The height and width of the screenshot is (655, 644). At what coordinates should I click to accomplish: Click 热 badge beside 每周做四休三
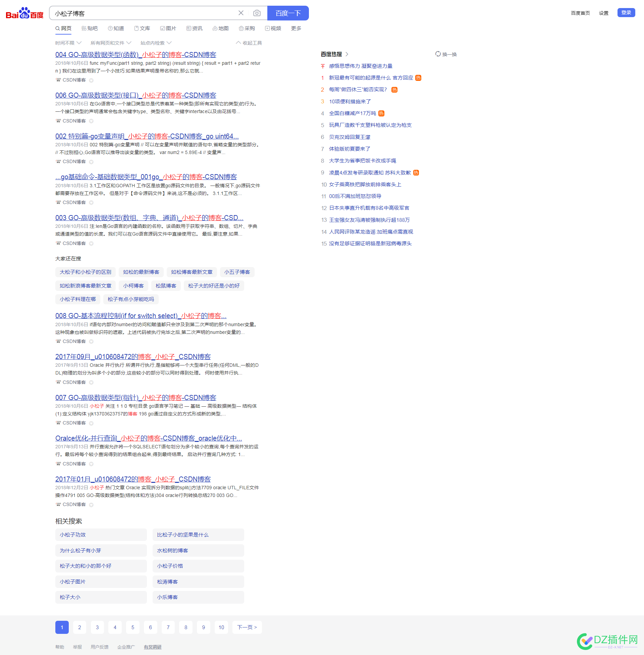pos(394,90)
